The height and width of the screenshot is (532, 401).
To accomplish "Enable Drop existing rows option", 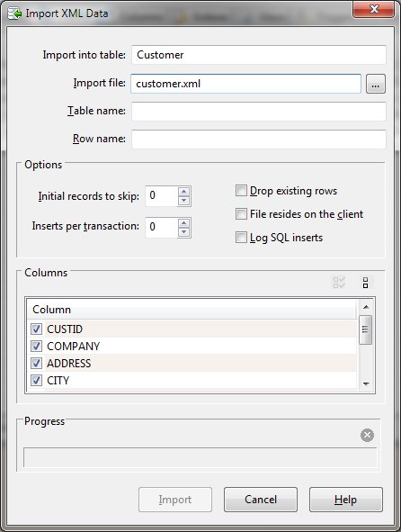I will (241, 191).
